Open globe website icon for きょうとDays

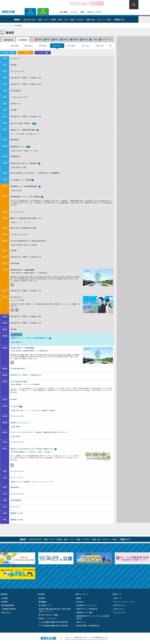(12, 310)
